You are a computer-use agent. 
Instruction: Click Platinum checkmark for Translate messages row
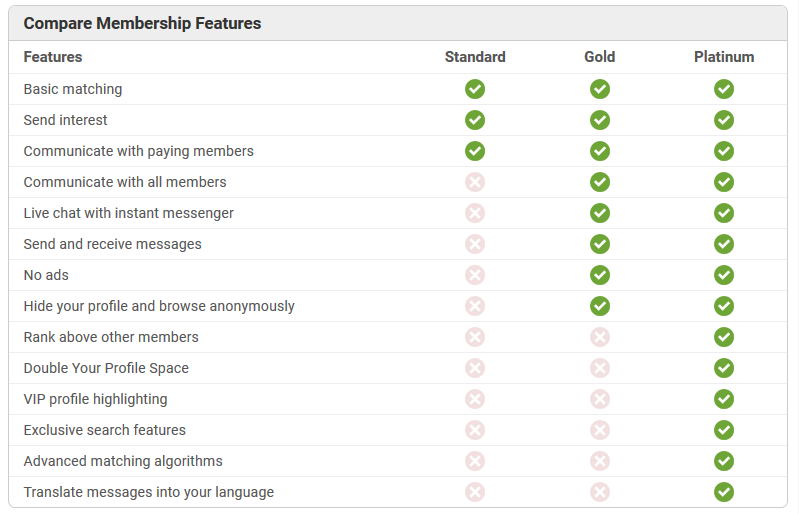pos(724,492)
